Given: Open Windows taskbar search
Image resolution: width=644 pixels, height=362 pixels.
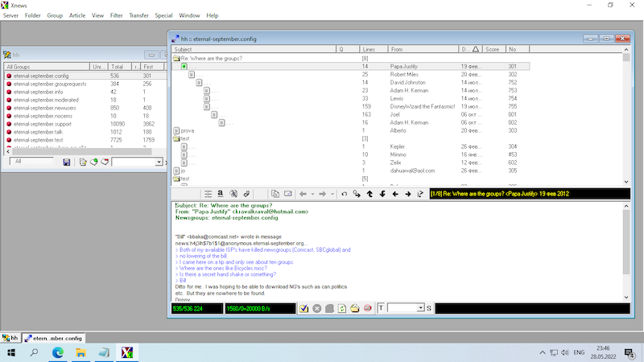Looking at the screenshot, I should pos(35,352).
